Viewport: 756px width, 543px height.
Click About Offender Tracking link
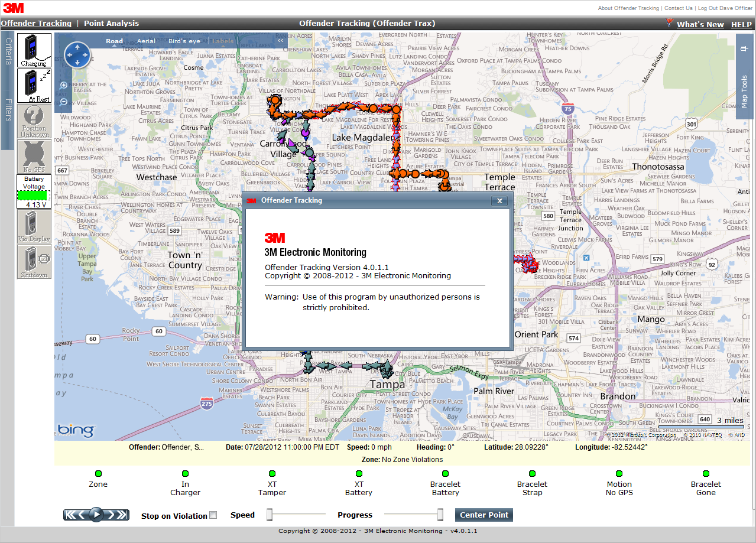[628, 8]
